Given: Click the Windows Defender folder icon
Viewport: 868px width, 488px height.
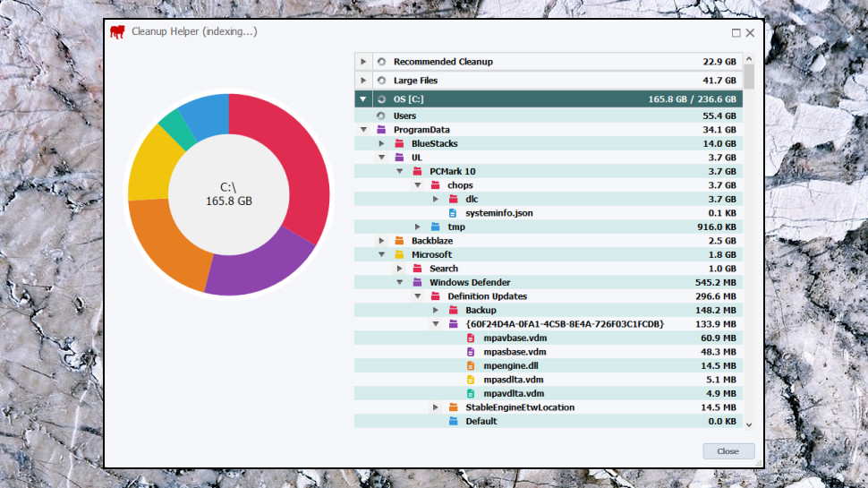Looking at the screenshot, I should 417,282.
